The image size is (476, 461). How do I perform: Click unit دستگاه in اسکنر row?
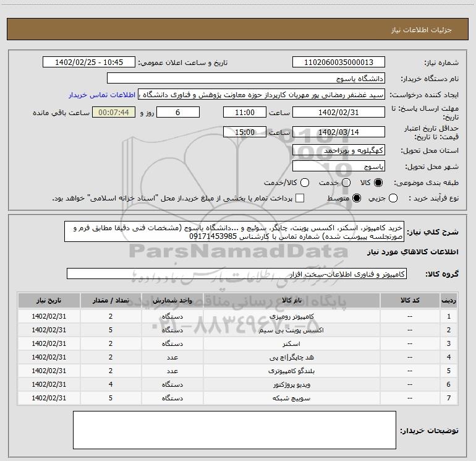pyautogui.click(x=172, y=343)
